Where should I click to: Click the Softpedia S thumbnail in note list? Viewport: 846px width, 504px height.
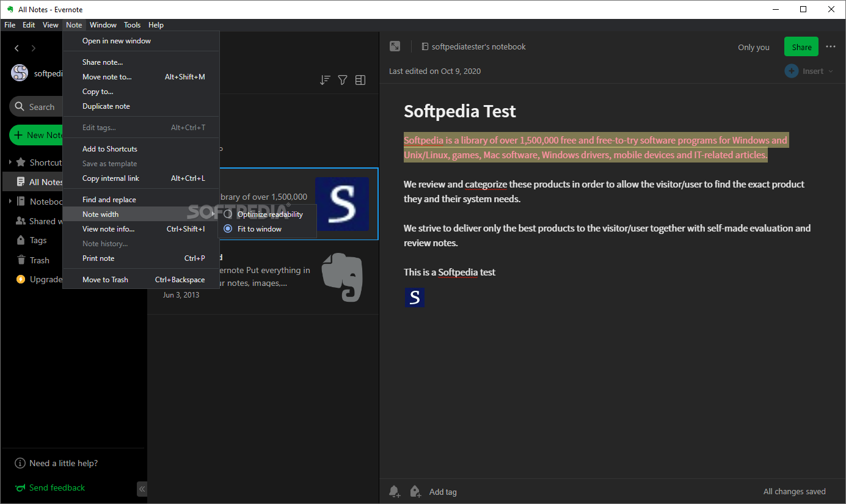tap(342, 203)
